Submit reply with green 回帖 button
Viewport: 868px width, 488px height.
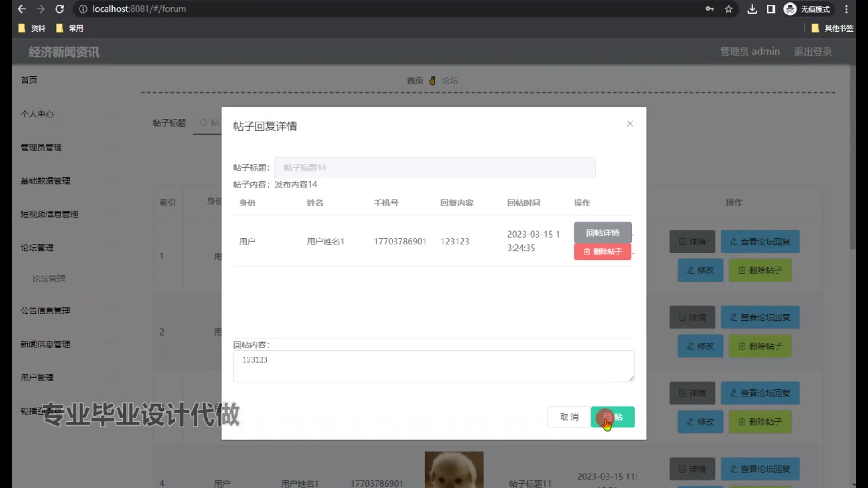click(x=613, y=417)
